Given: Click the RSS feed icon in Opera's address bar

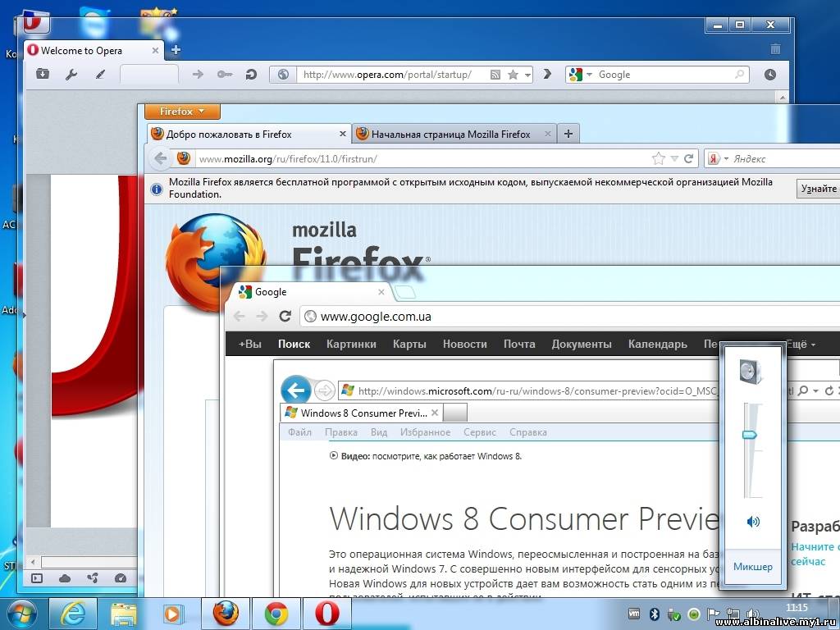Looking at the screenshot, I should [495, 75].
